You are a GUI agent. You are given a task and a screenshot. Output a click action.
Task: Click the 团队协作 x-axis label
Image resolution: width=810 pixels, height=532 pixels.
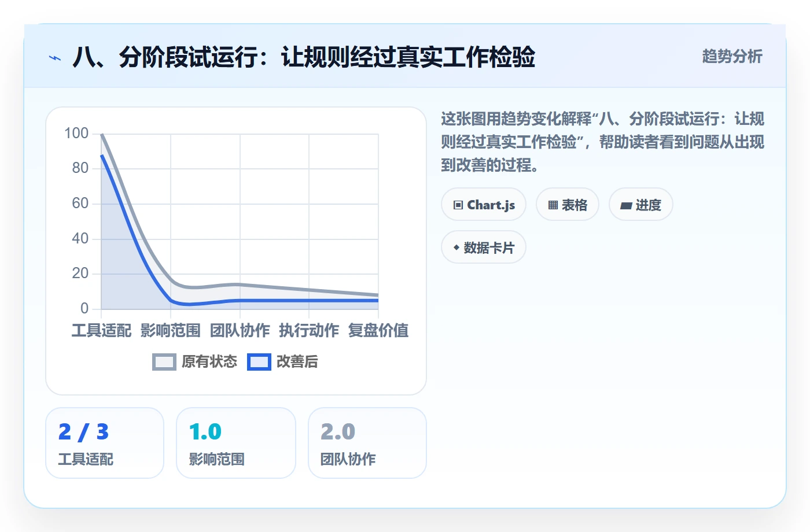click(240, 331)
